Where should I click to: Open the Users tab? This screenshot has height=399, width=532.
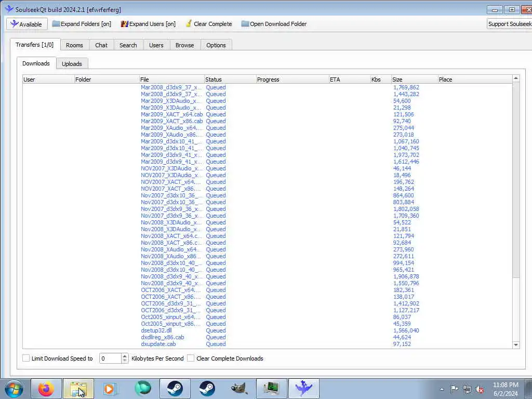coord(156,45)
